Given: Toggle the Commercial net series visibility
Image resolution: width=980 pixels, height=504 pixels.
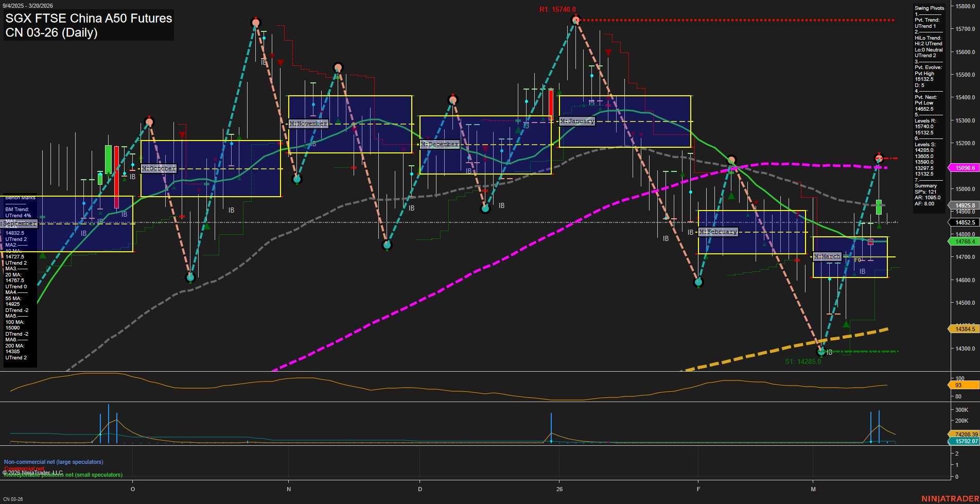Looking at the screenshot, I should [24, 468].
